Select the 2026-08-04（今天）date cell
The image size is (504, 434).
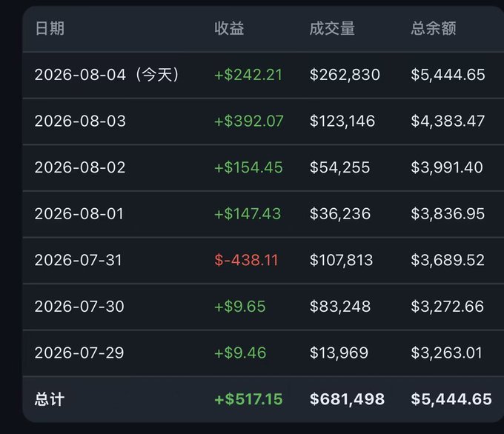pyautogui.click(x=107, y=75)
